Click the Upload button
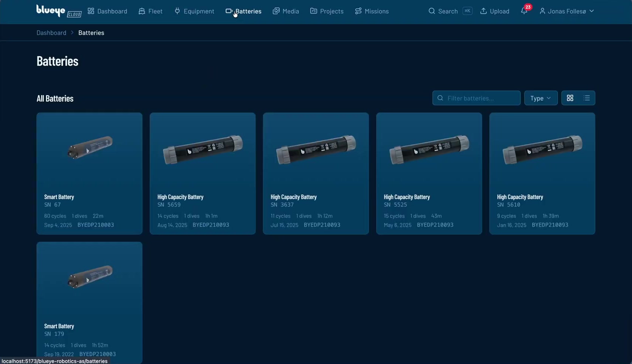 point(495,11)
